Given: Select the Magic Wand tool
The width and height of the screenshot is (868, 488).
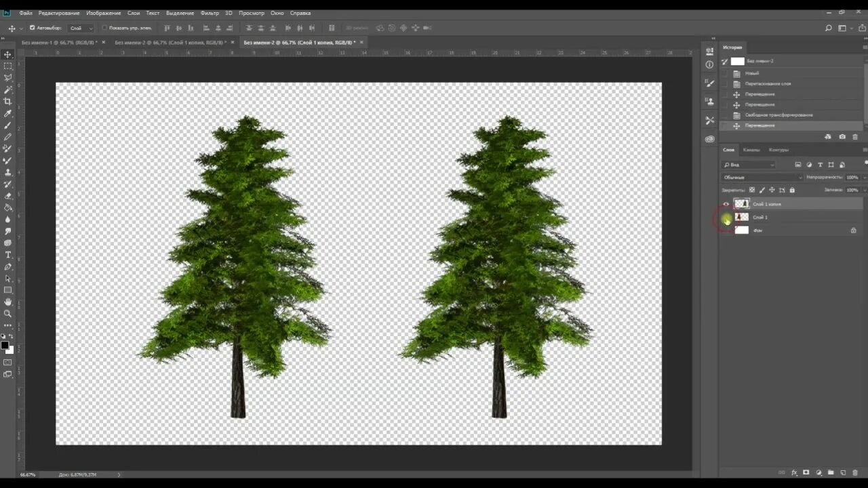Looking at the screenshot, I should coord(8,89).
